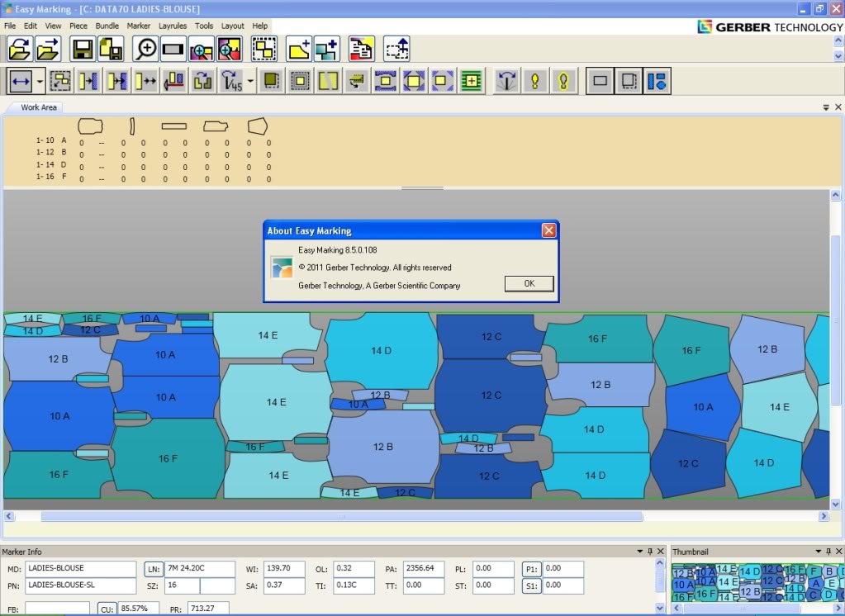Open dropdown arrow beside the double-arrow tool
Viewport: 845px width, 616px height.
pyautogui.click(x=40, y=82)
